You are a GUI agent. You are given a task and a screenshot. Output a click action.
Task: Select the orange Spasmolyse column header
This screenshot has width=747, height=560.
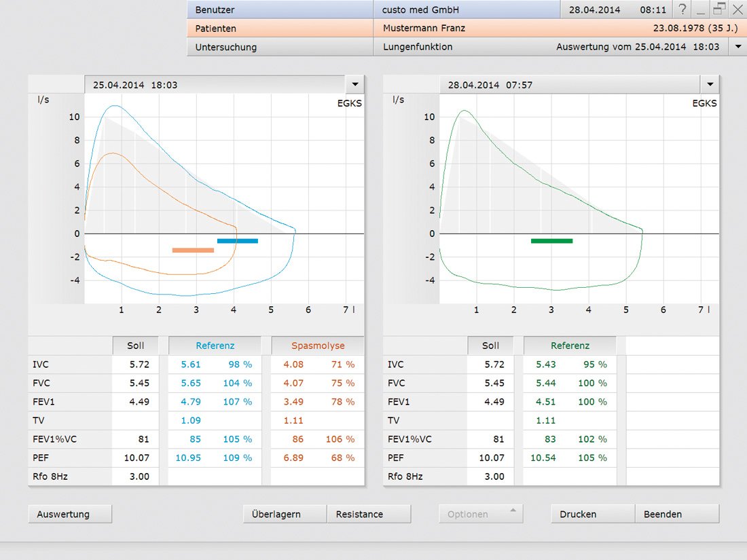coord(318,346)
